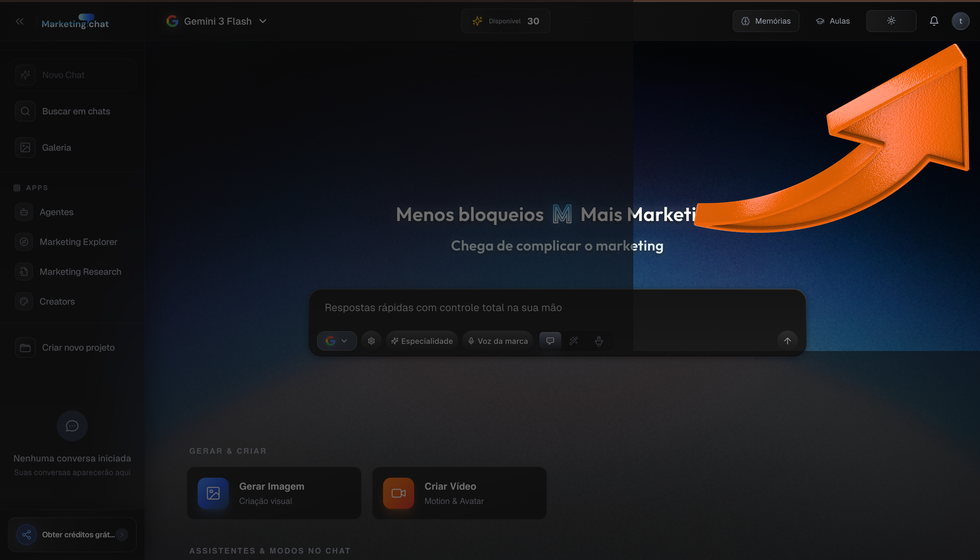Screen dimensions: 980x560
Task: Expand the Obter créditos grátis chevron
Action: (122, 535)
